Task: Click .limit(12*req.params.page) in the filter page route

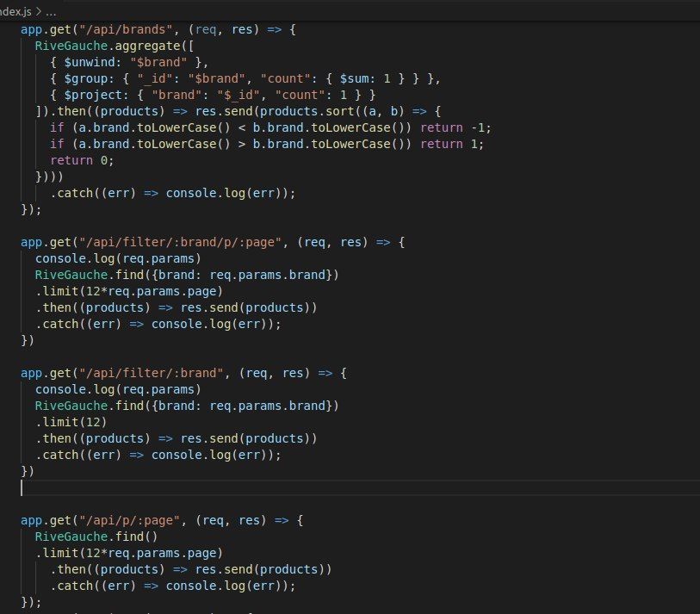Action: point(129,292)
